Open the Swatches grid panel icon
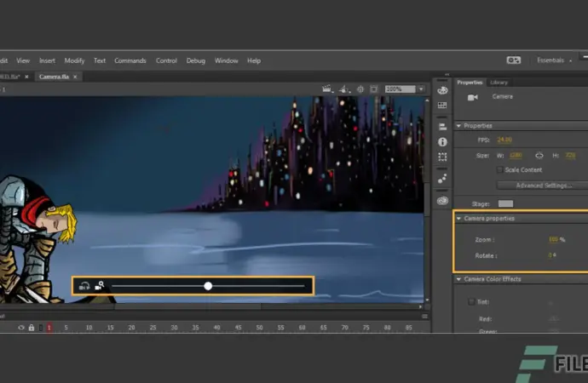This screenshot has width=588, height=383. [x=442, y=106]
